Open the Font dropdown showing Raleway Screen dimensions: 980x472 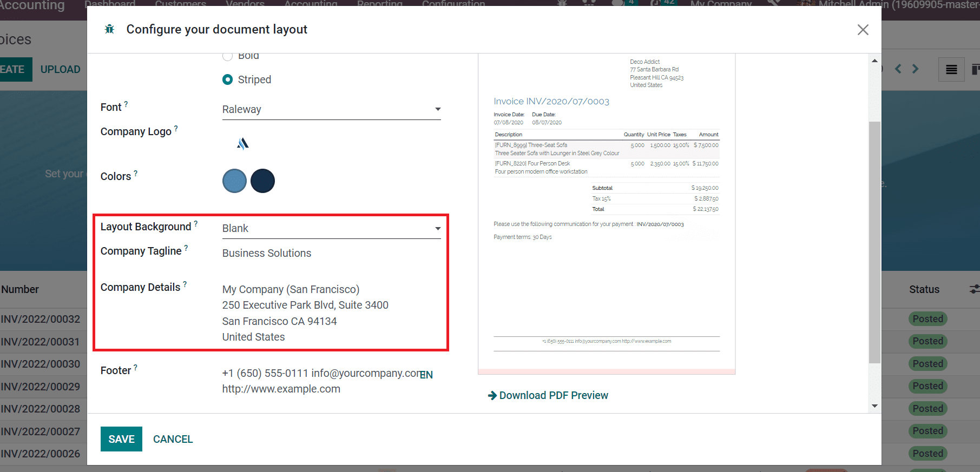331,109
